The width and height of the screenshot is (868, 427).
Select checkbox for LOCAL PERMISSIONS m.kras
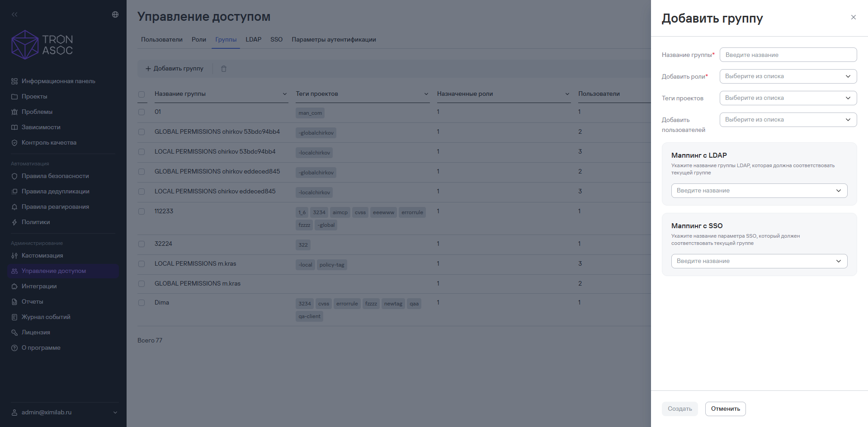[x=142, y=264]
